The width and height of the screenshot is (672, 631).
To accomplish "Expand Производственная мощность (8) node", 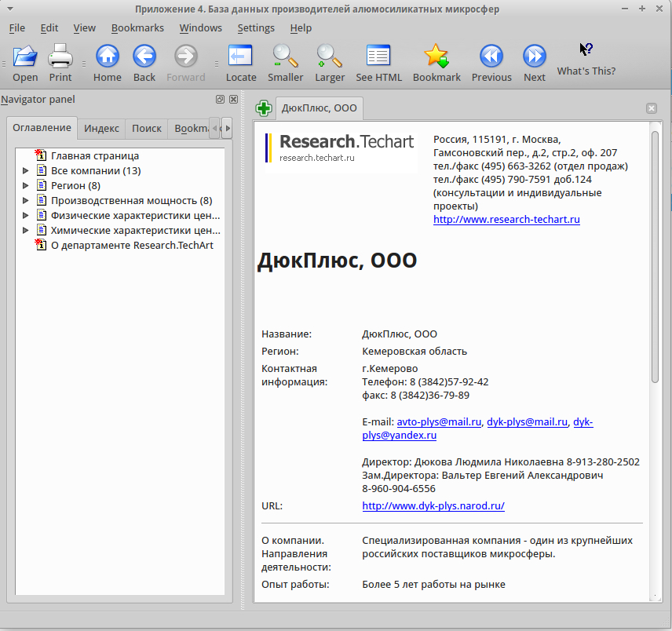I will coord(25,200).
